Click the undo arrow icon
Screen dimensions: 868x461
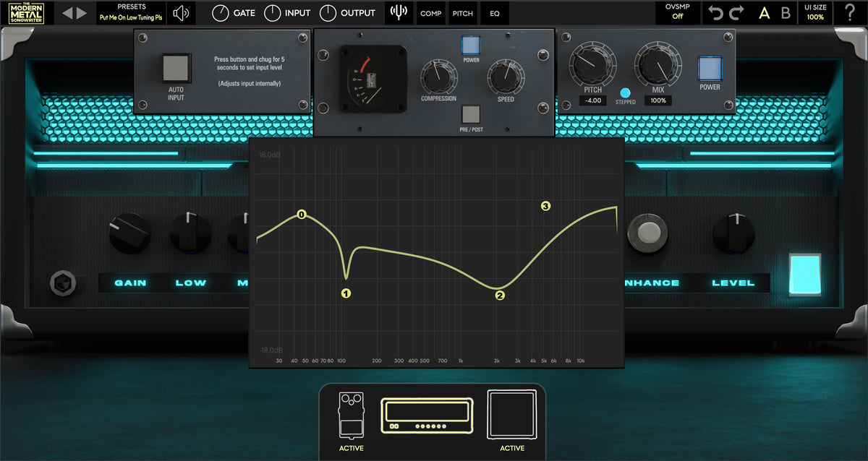click(x=717, y=12)
